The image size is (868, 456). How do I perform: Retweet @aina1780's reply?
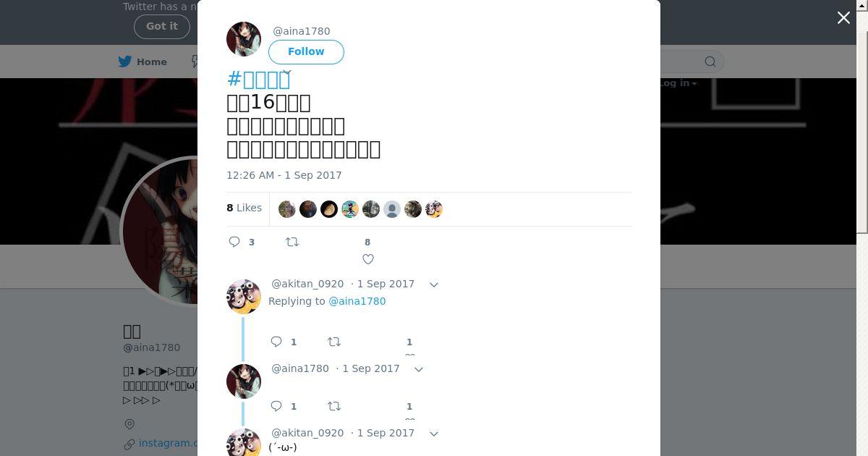334,406
